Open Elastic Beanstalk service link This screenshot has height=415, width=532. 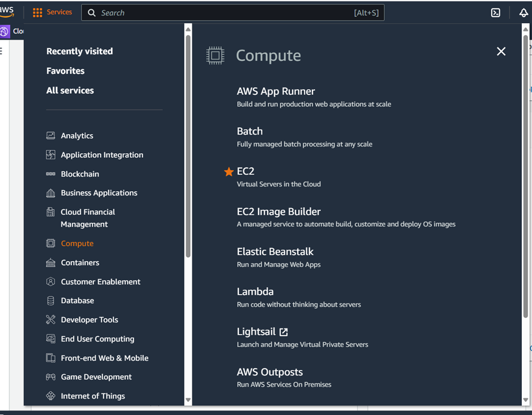[x=275, y=252]
